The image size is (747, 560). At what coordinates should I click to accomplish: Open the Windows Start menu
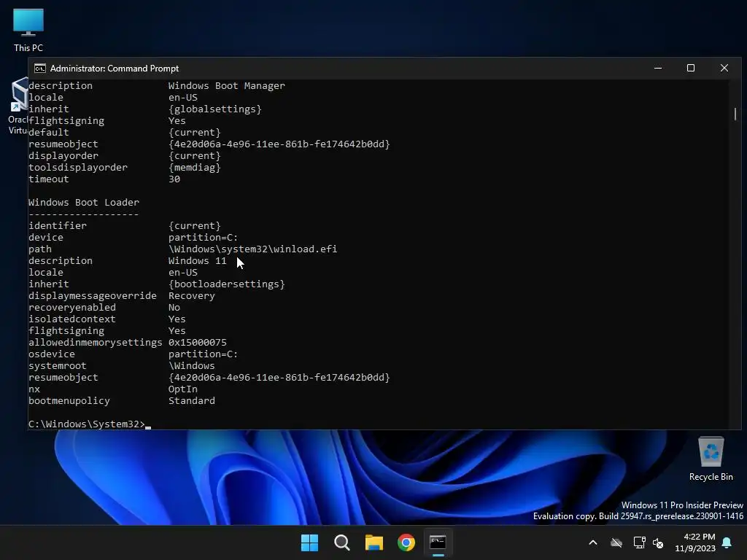pyautogui.click(x=309, y=542)
